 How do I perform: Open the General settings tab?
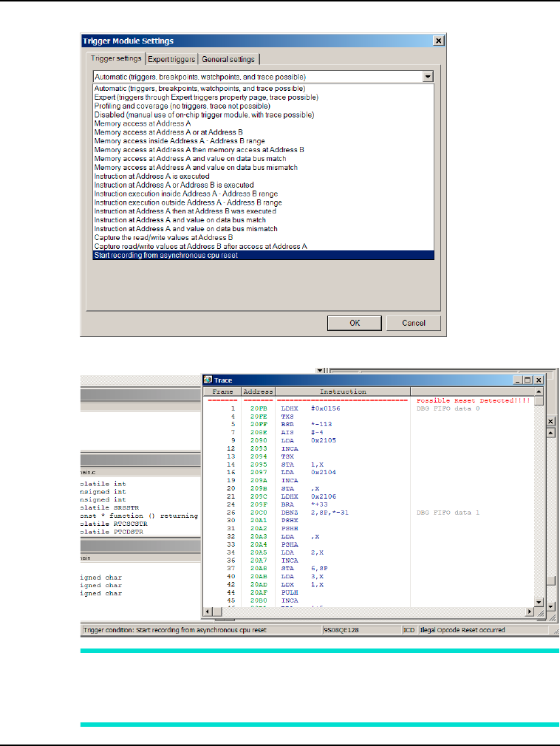click(x=228, y=60)
